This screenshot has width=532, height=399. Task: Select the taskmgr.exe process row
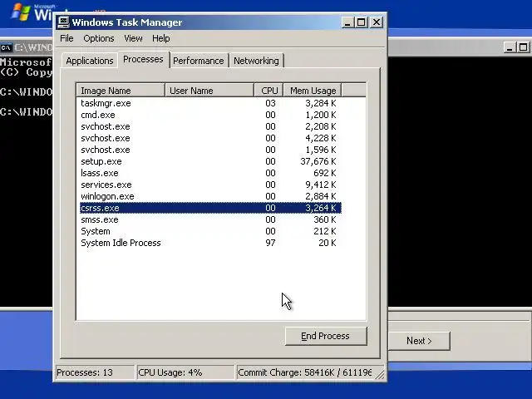pyautogui.click(x=210, y=103)
